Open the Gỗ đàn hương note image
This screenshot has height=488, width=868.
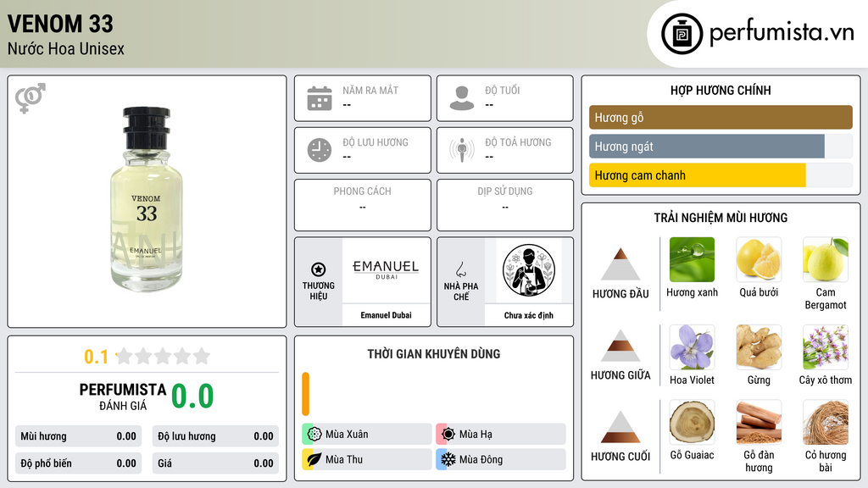coord(759,422)
